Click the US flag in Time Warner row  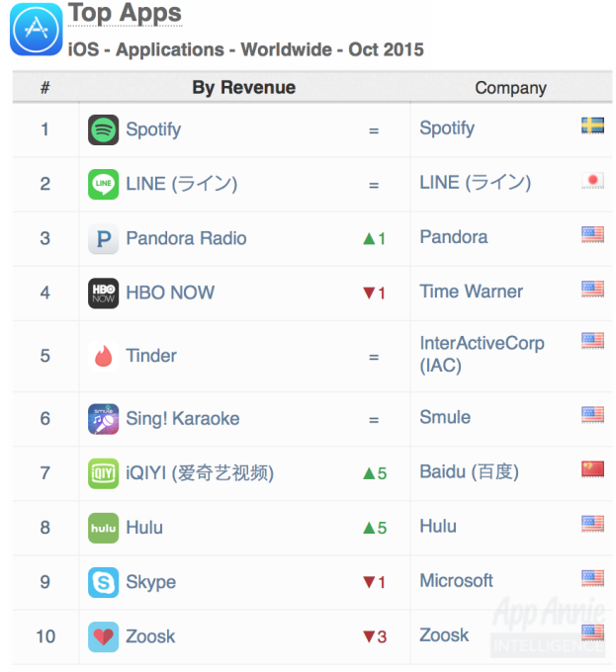pyautogui.click(x=593, y=289)
